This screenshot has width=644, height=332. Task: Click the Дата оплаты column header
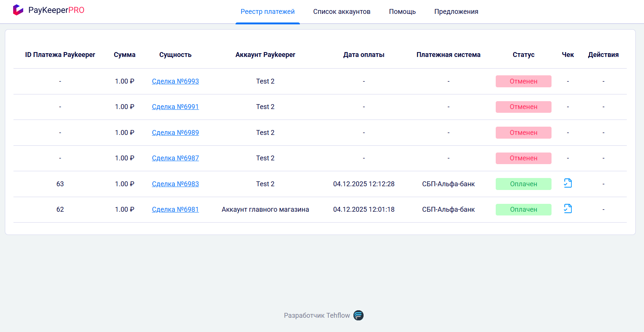(x=364, y=55)
